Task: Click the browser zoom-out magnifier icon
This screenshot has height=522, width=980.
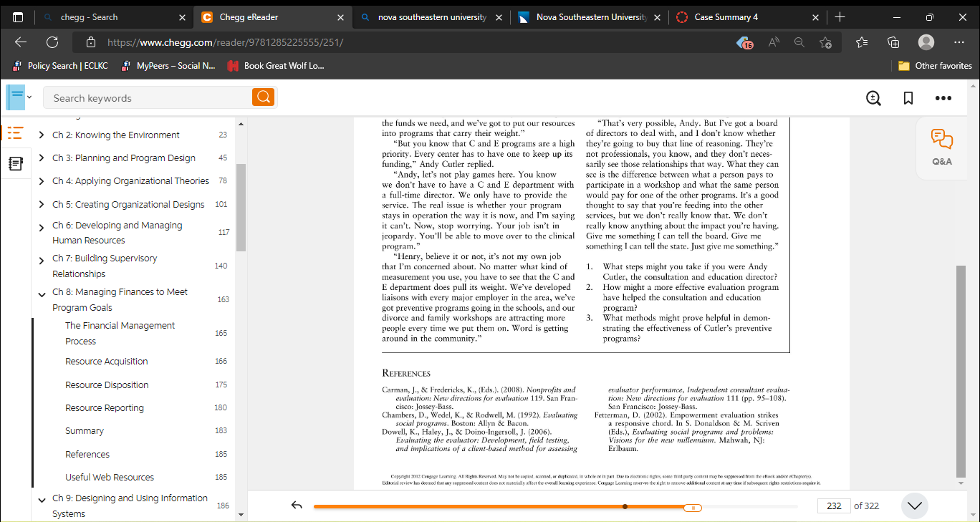Action: (799, 42)
